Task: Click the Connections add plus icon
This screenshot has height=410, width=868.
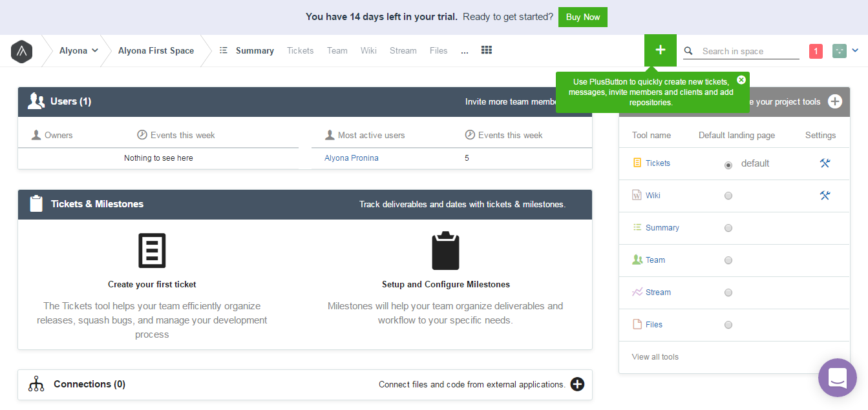Action: click(577, 384)
